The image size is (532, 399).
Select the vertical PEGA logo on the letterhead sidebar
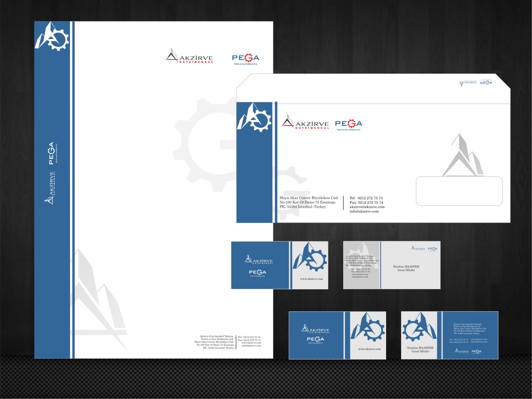tap(51, 152)
